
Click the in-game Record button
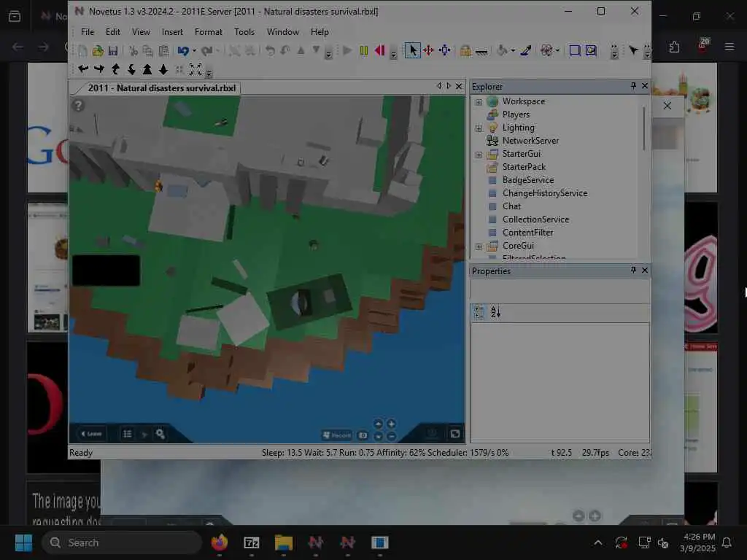(x=337, y=435)
